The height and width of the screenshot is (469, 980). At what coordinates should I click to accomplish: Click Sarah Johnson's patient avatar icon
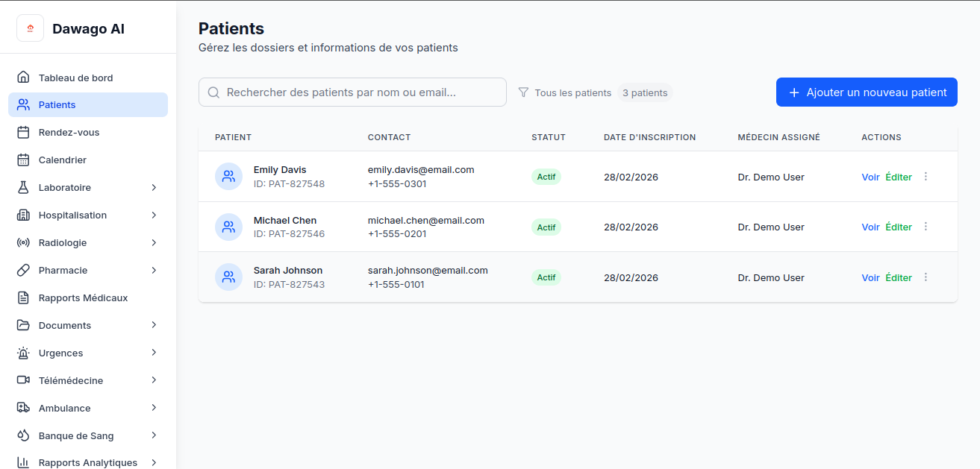[228, 277]
